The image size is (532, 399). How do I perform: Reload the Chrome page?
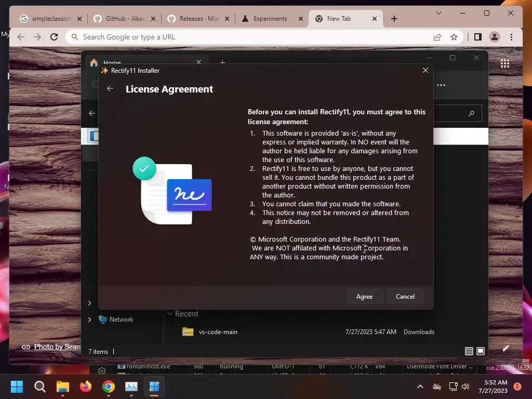pos(54,37)
